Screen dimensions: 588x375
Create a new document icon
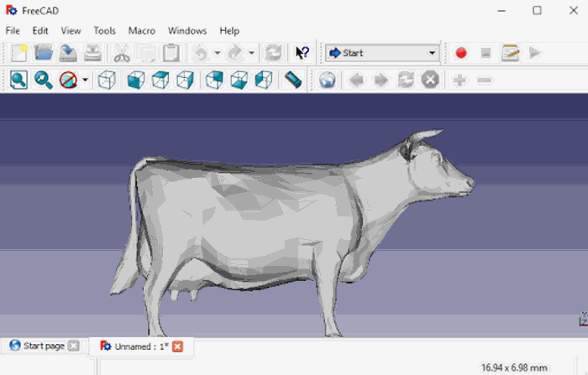[x=19, y=53]
